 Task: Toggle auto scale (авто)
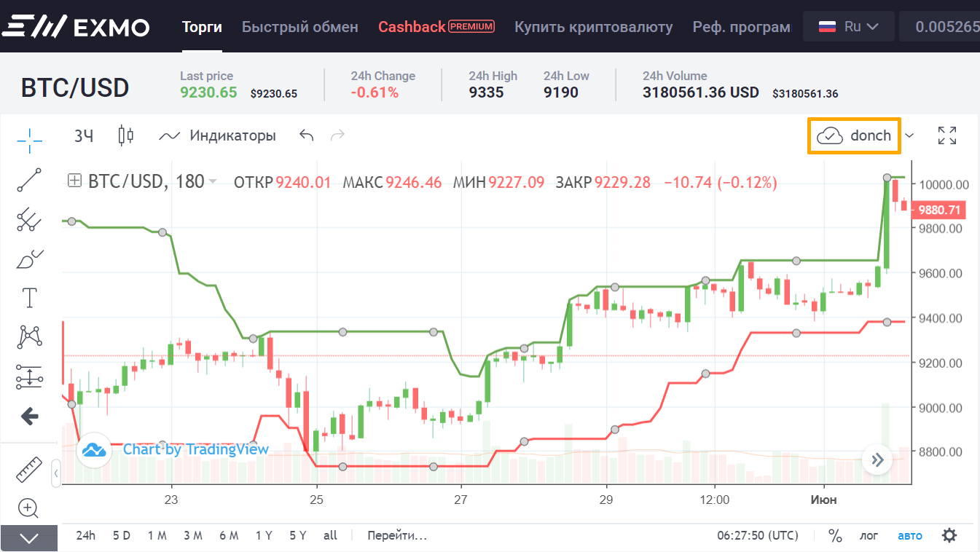[909, 536]
